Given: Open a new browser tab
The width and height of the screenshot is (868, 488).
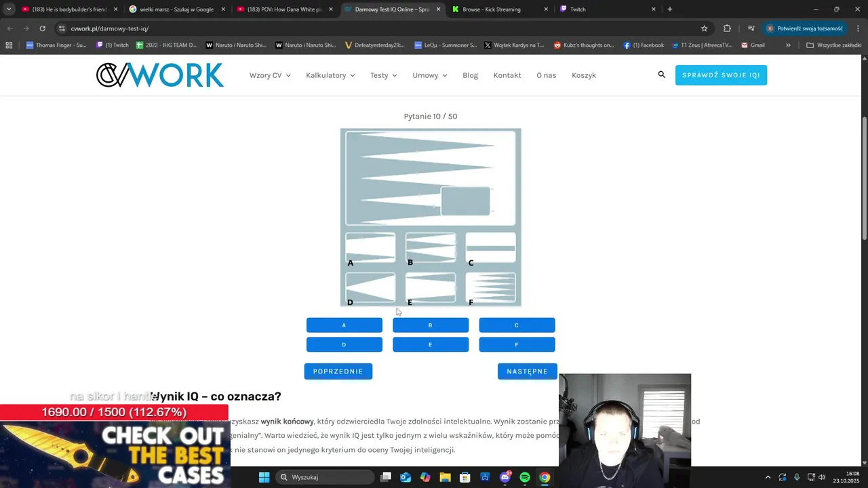Looking at the screenshot, I should tap(670, 9).
